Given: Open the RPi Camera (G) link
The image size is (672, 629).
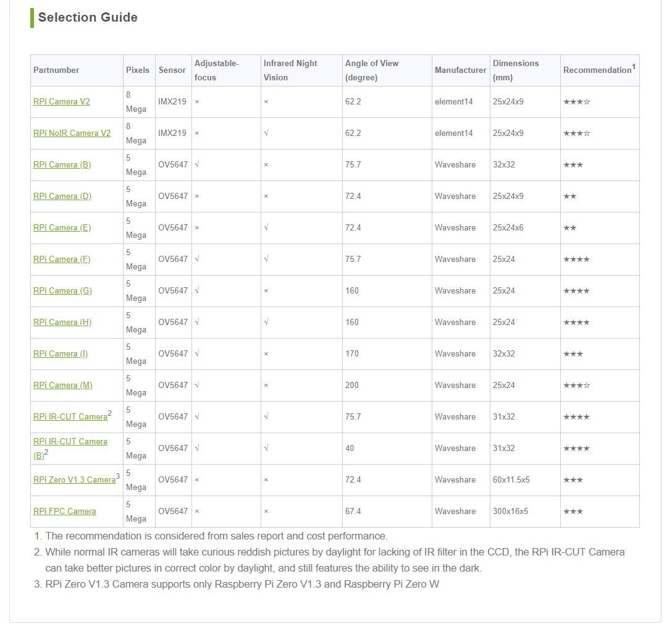Looking at the screenshot, I should pyautogui.click(x=62, y=291).
